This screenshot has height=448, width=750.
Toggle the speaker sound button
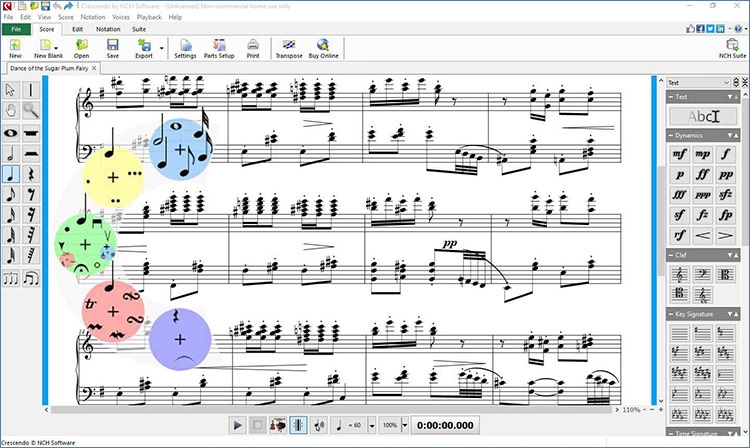coord(318,424)
